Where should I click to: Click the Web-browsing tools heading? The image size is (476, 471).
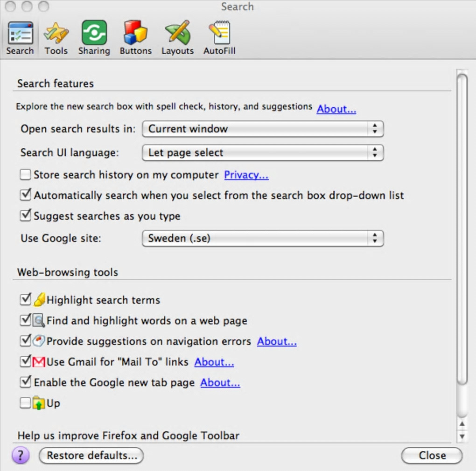(67, 272)
